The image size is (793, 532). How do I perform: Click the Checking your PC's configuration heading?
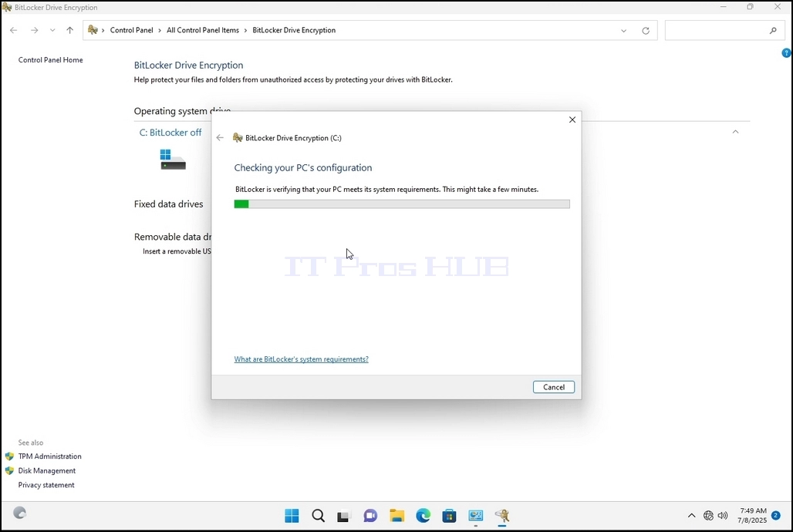click(x=303, y=168)
